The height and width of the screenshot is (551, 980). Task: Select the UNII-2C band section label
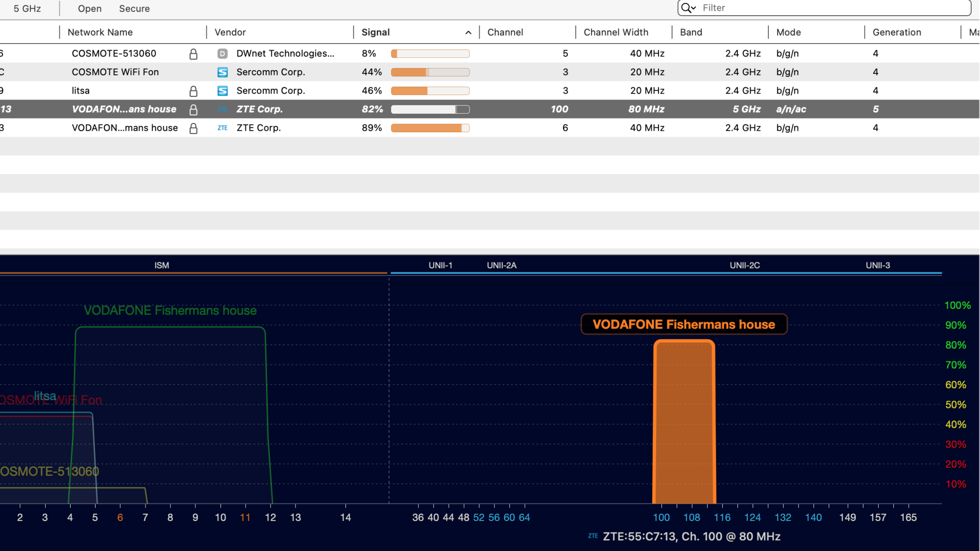[x=745, y=265]
